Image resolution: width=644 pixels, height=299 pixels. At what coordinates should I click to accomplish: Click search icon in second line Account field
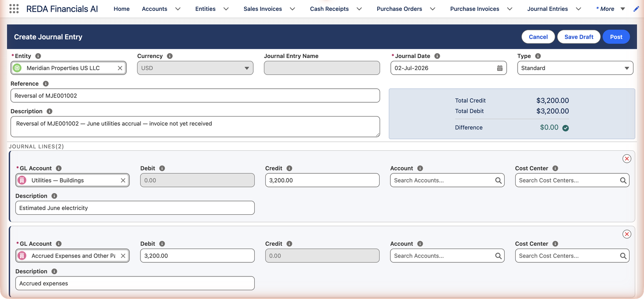(x=498, y=256)
